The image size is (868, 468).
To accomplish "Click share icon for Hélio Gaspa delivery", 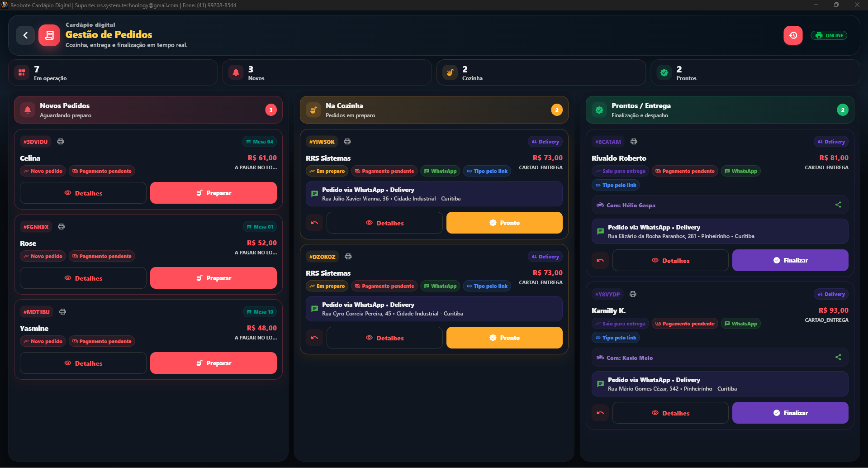I will tap(838, 205).
